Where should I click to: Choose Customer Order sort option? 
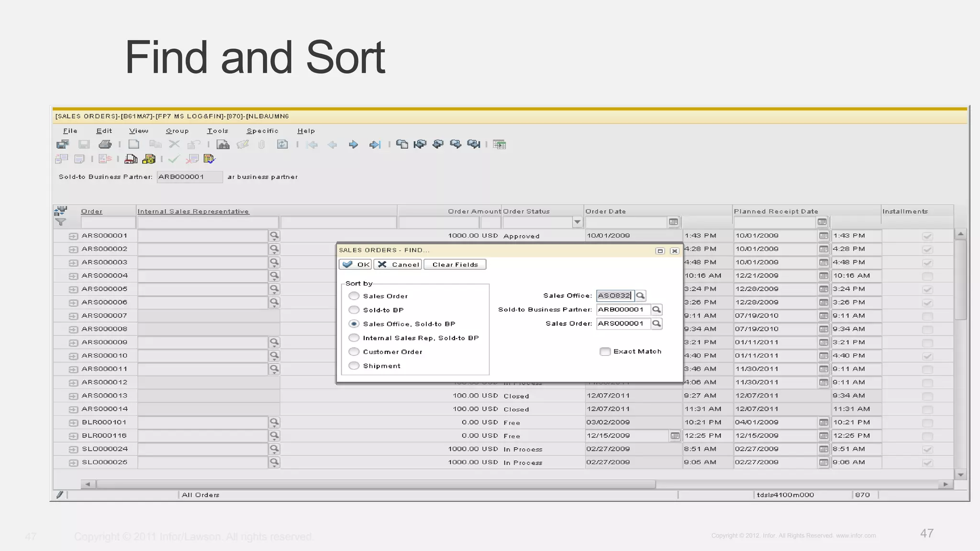[354, 352]
